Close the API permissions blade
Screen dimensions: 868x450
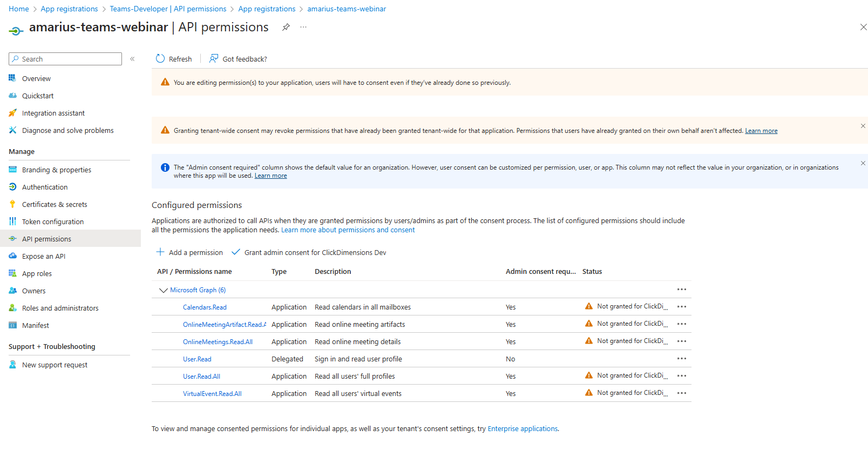[x=863, y=27]
